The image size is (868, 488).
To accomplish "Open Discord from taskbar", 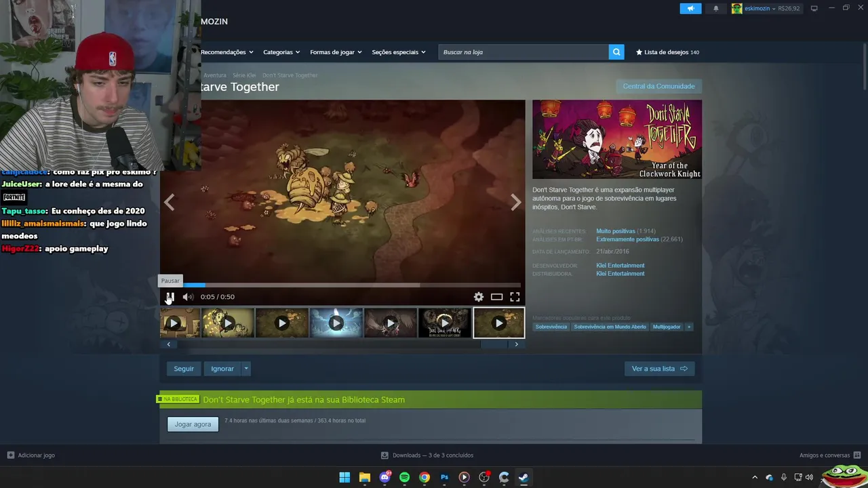I will [384, 477].
